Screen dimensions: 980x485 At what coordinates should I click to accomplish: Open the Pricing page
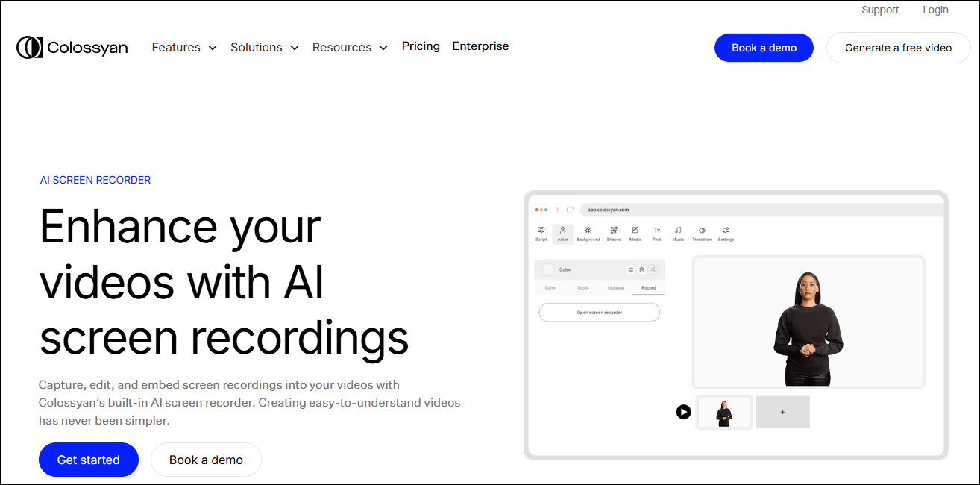(421, 46)
